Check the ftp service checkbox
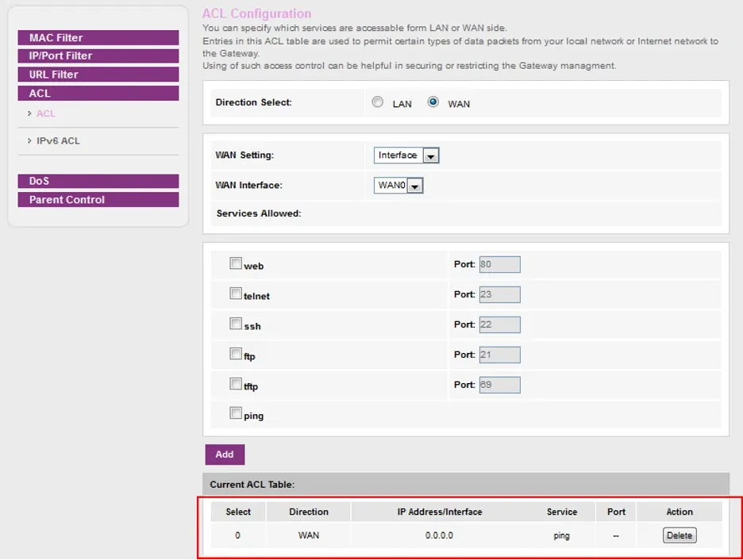743x560 pixels. pos(236,354)
